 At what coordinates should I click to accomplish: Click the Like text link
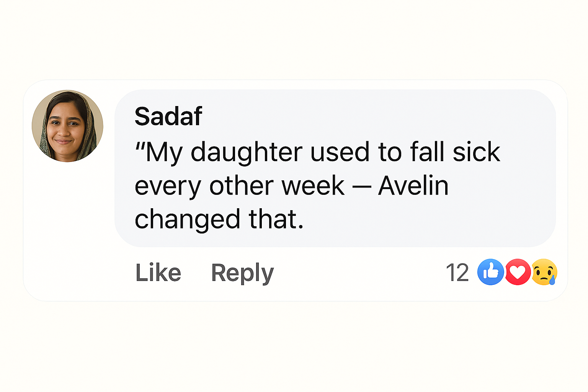click(x=158, y=272)
